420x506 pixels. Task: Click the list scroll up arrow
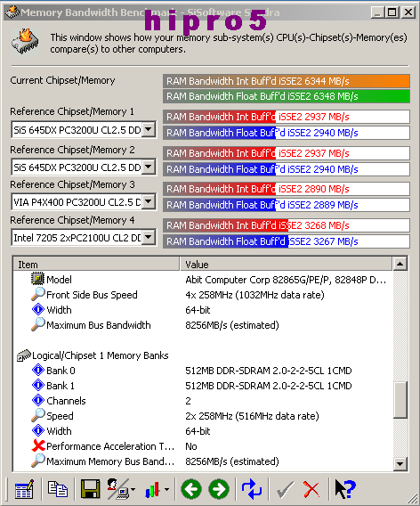[x=400, y=265]
